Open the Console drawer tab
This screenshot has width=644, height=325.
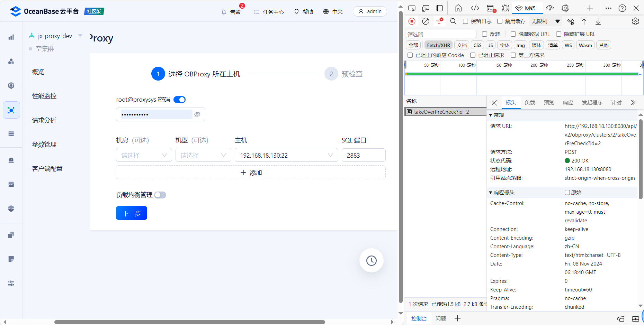click(x=419, y=319)
